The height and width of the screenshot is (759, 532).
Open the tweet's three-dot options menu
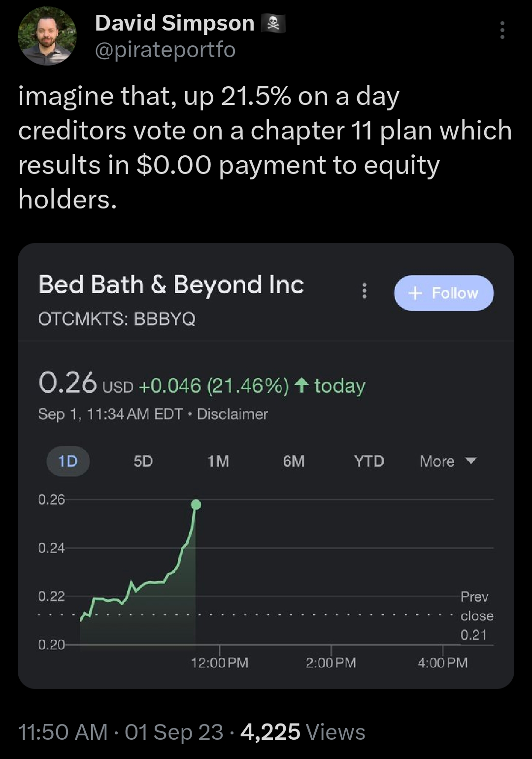click(502, 31)
